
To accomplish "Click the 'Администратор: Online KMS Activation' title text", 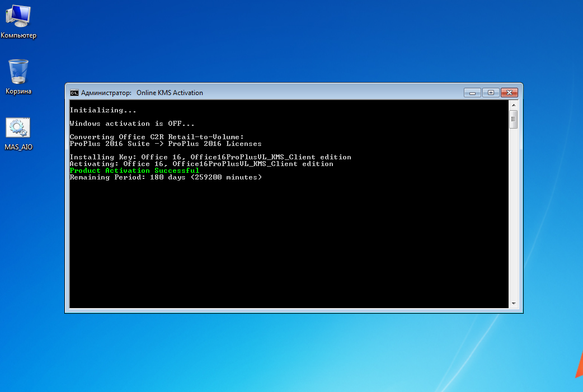I will point(142,93).
